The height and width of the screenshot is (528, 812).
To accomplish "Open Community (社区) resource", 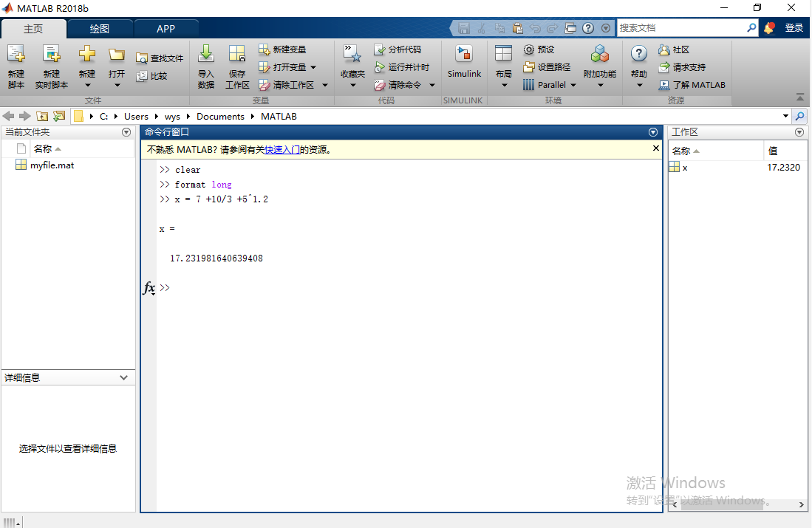I will point(674,49).
